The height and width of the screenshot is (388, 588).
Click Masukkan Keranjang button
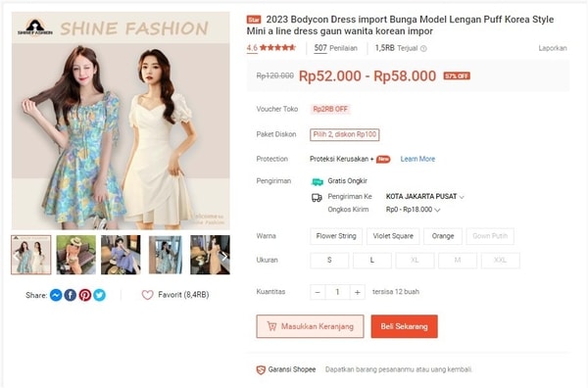[310, 326]
